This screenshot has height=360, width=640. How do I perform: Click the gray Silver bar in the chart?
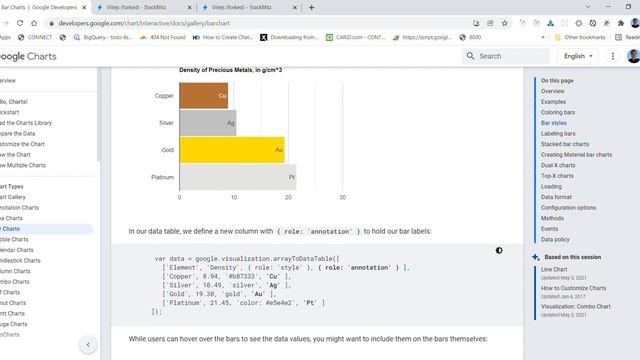pos(208,123)
